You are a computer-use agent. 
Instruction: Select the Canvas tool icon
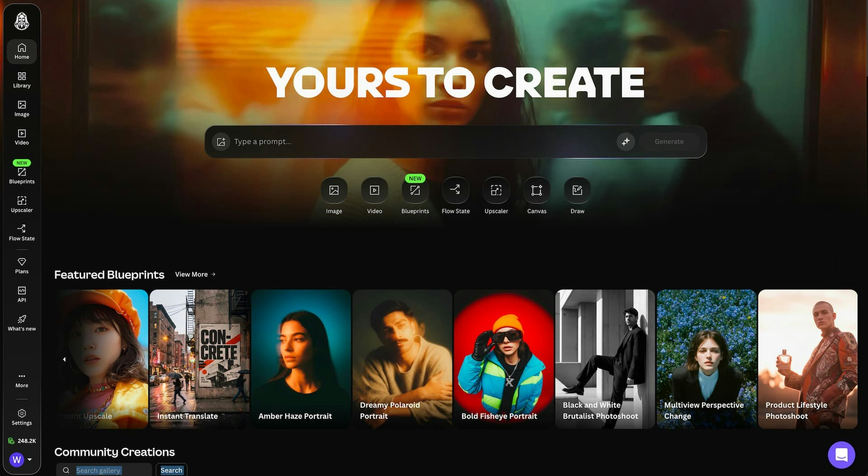coord(537,190)
